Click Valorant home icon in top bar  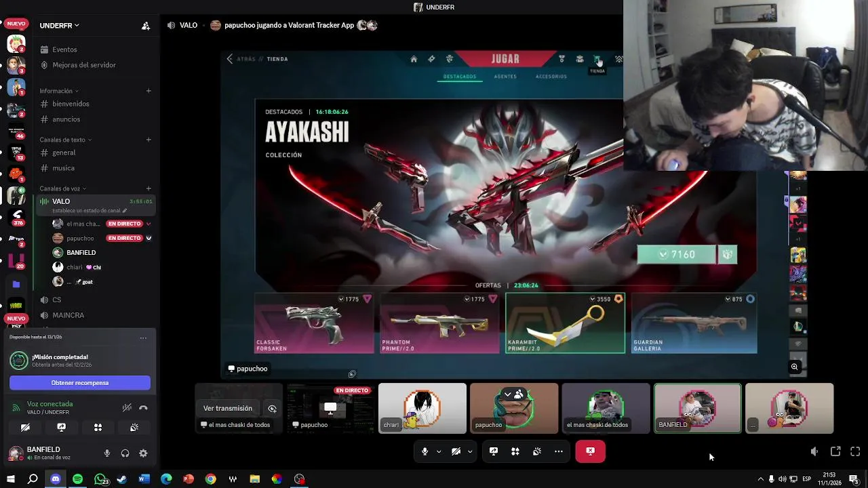coord(414,59)
